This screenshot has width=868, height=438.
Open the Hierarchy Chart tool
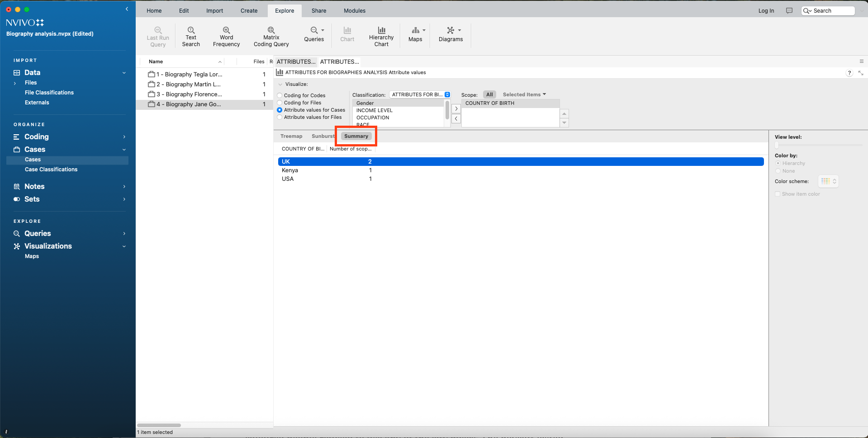click(381, 36)
